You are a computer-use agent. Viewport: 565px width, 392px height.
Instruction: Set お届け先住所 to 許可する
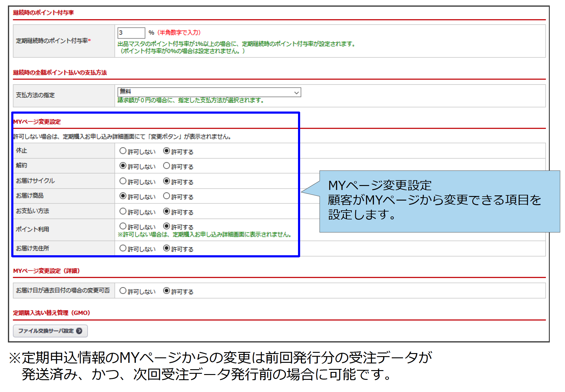pyautogui.click(x=166, y=248)
